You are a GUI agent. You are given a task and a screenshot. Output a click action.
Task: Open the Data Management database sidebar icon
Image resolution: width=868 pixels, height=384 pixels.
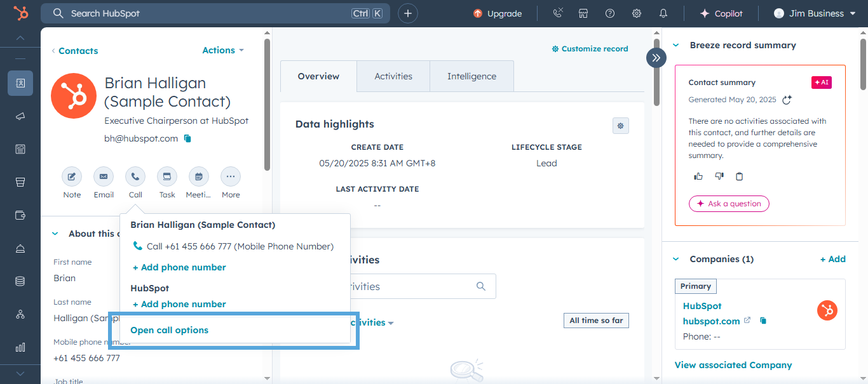click(x=20, y=281)
